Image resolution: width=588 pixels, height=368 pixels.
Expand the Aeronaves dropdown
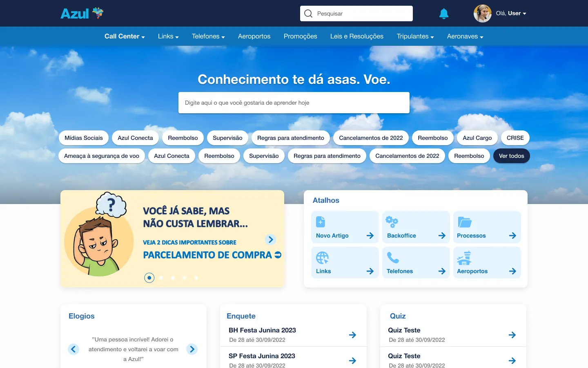pyautogui.click(x=465, y=36)
